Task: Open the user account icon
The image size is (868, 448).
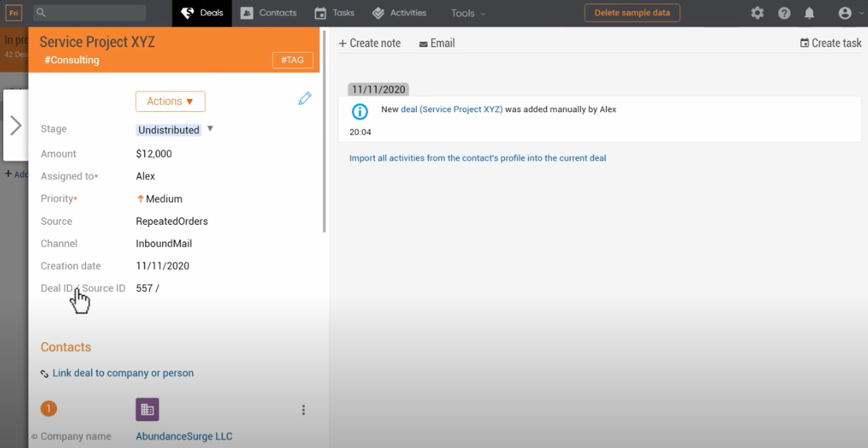Action: tap(843, 12)
